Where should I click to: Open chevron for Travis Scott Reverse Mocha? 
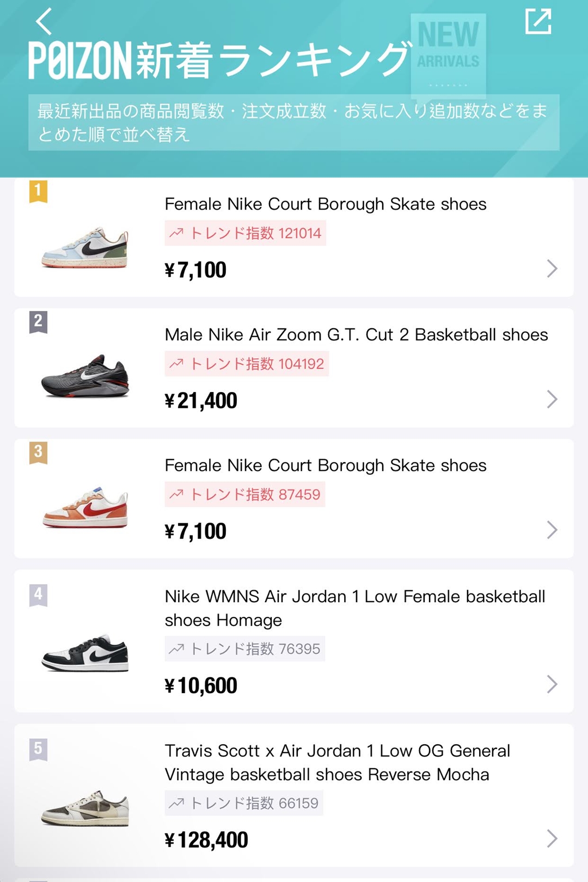click(552, 838)
